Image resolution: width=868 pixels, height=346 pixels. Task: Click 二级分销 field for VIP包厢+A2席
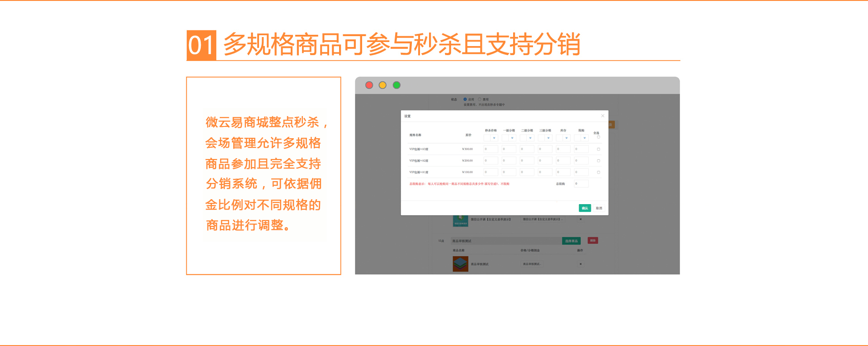point(527,160)
